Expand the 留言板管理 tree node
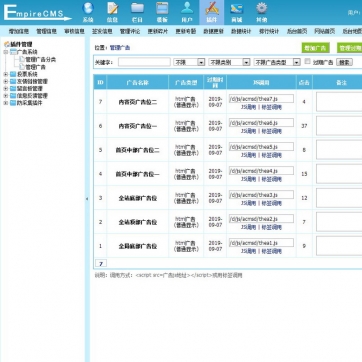The image size is (362, 362). [5, 89]
